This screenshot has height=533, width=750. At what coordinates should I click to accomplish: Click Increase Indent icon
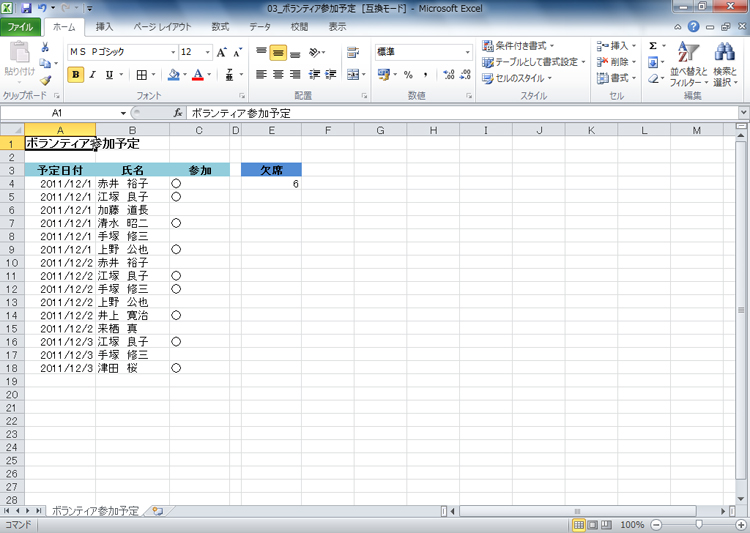[x=331, y=75]
